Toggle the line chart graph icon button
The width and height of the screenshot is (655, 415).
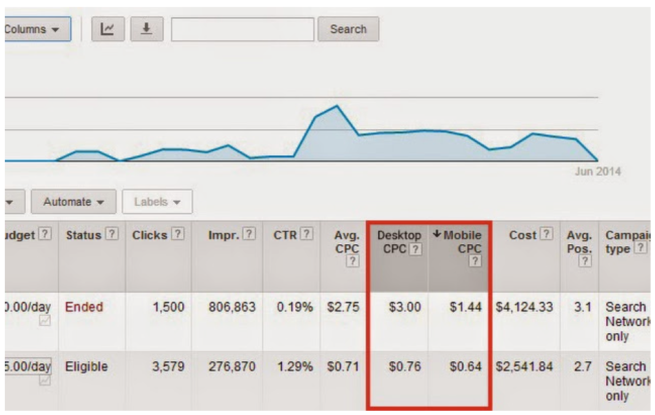pos(106,29)
